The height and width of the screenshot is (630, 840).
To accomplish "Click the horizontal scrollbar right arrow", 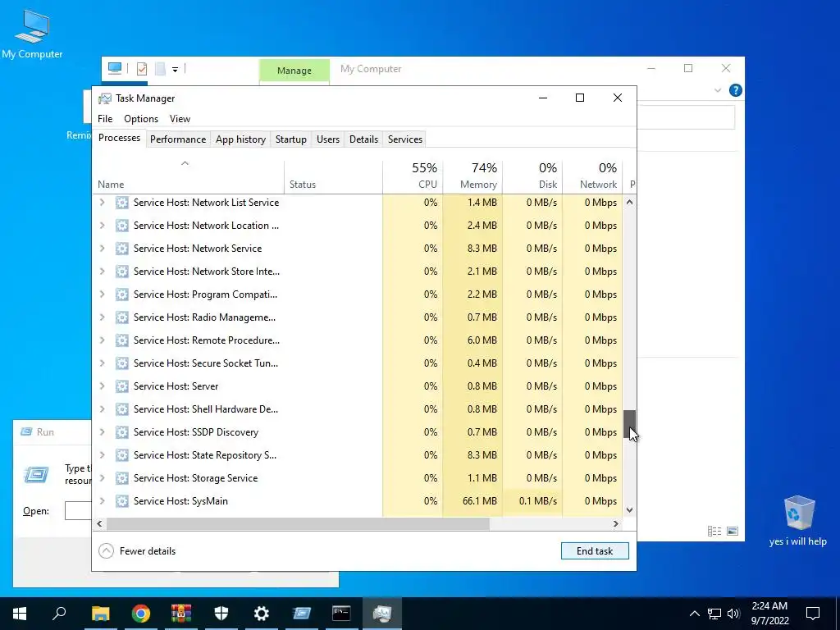I will click(616, 524).
